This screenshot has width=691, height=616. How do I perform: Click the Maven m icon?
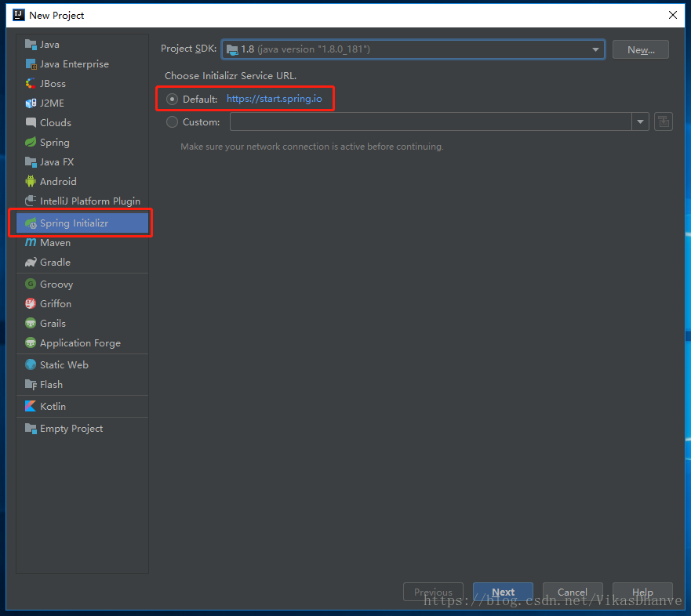pyautogui.click(x=31, y=243)
